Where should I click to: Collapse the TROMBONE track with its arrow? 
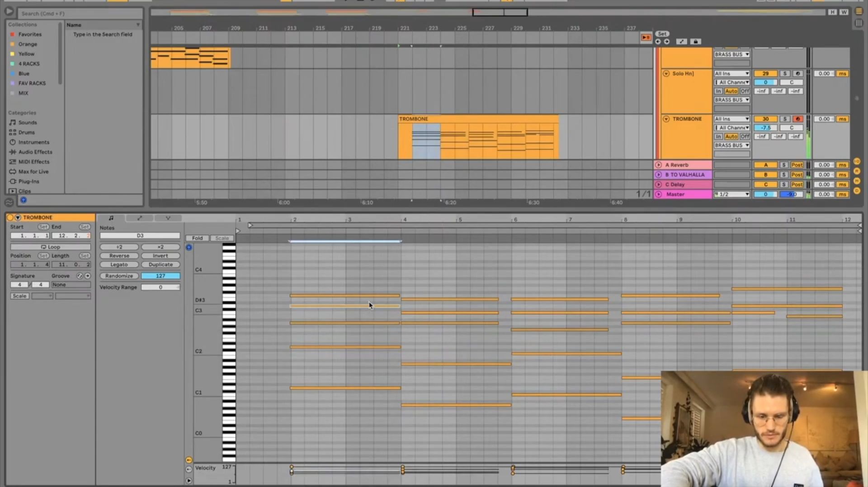click(666, 119)
